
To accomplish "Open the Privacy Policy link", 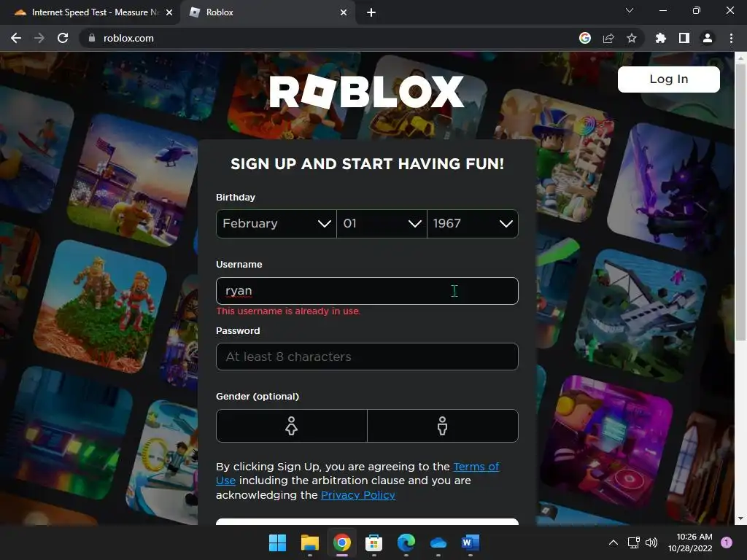I will [x=357, y=495].
